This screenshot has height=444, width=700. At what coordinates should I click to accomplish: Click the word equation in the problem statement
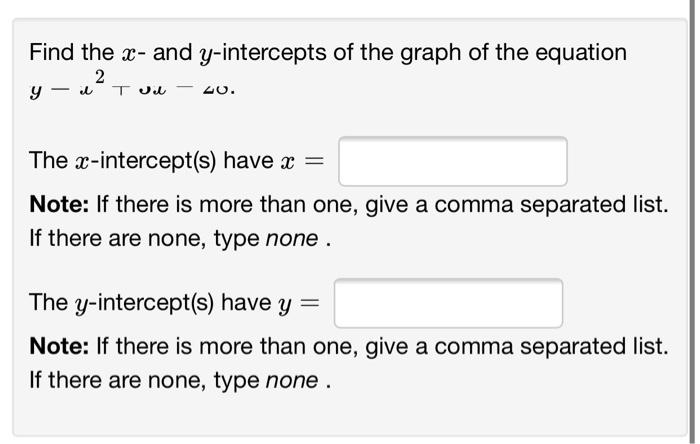(581, 54)
